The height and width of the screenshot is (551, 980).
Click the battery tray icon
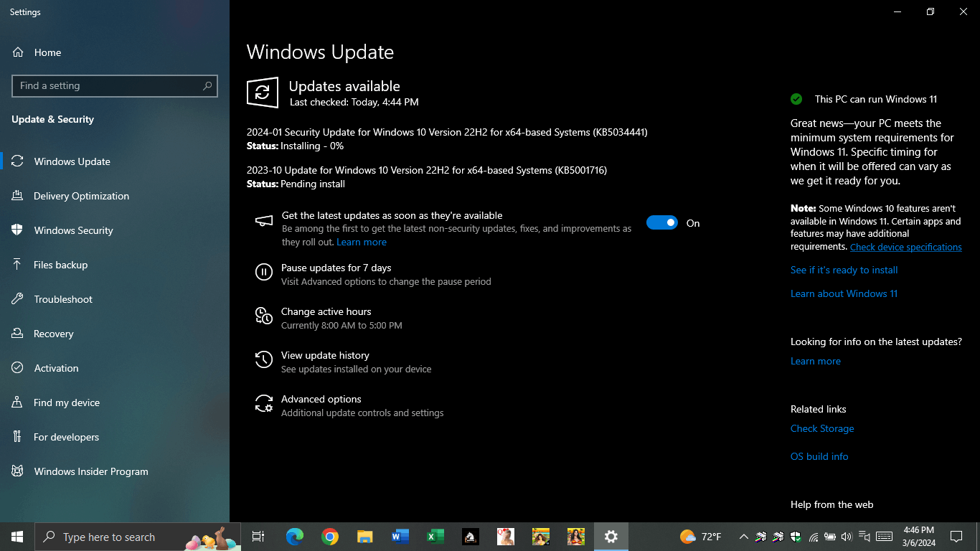[x=829, y=537]
